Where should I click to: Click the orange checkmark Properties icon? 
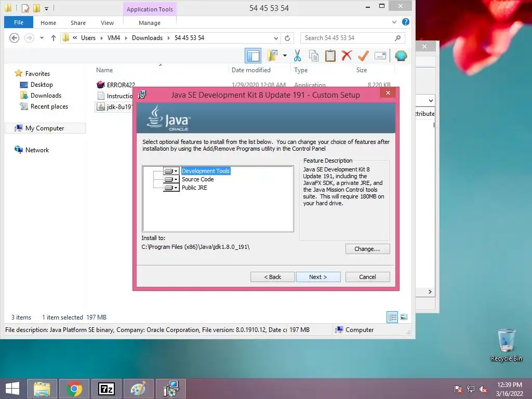[363, 56]
